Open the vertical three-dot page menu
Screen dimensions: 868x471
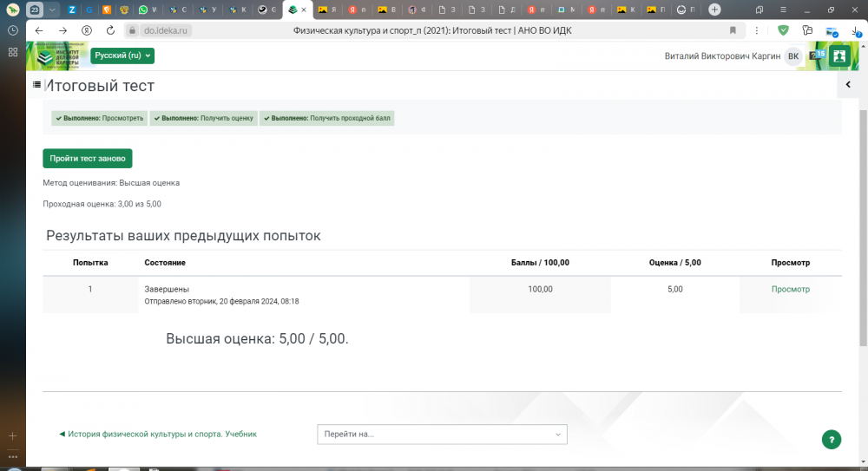[756, 30]
